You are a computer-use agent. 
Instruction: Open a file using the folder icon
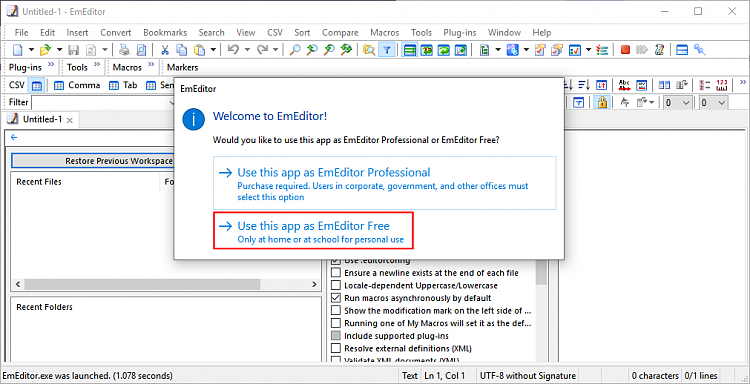tap(45, 50)
